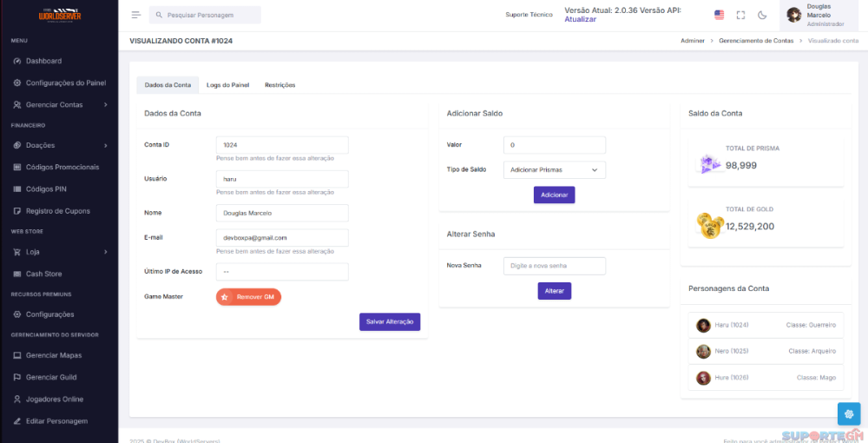868x443 pixels.
Task: Switch to the Restrições tab
Action: 279,85
